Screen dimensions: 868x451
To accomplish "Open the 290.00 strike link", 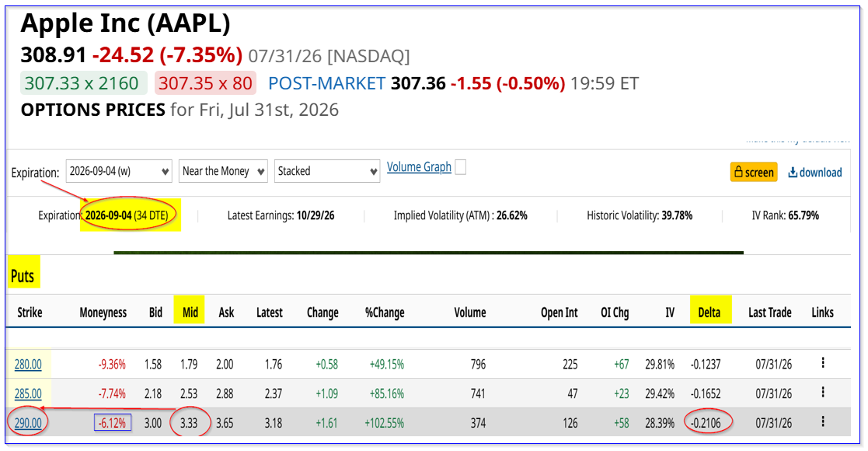I will (x=28, y=423).
